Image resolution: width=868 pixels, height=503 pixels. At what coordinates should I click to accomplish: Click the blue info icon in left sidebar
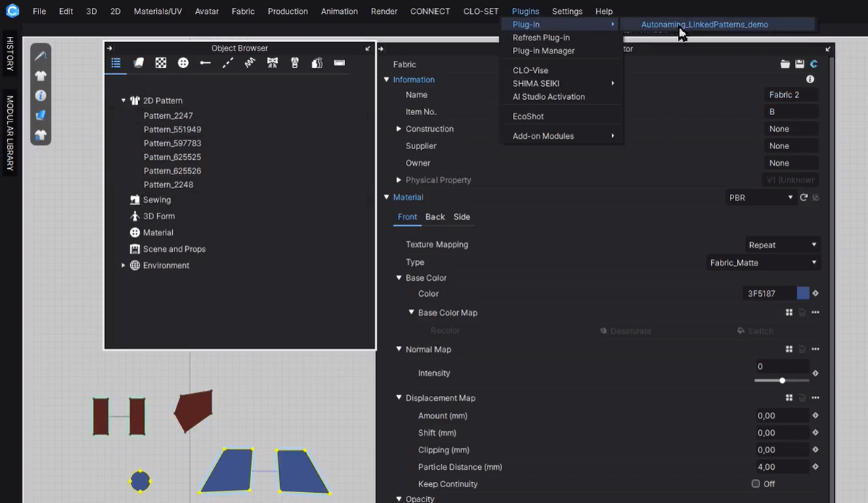pos(41,95)
